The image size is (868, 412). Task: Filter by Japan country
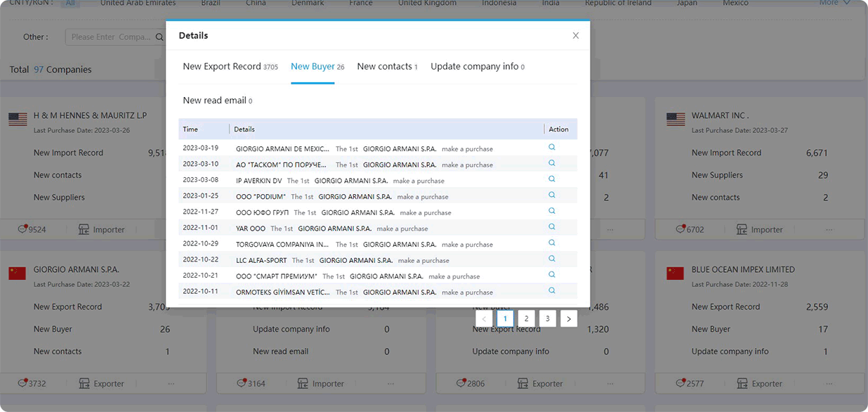[687, 3]
